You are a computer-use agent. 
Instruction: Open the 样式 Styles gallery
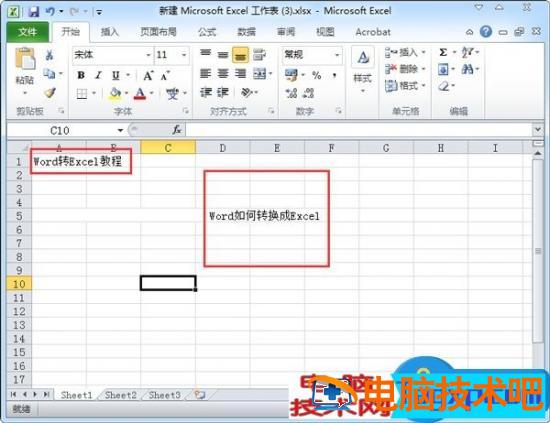(x=363, y=70)
